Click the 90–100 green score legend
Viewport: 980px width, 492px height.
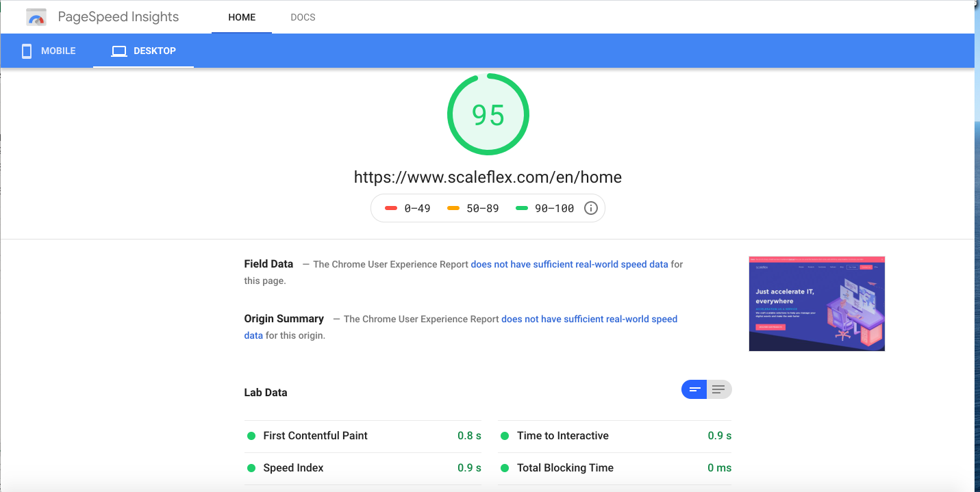click(x=545, y=209)
